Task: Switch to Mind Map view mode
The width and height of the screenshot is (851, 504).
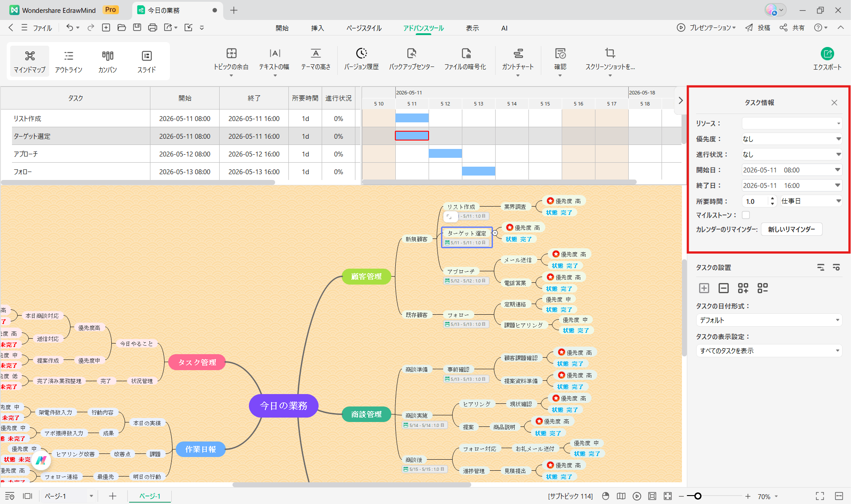Action: coord(30,61)
